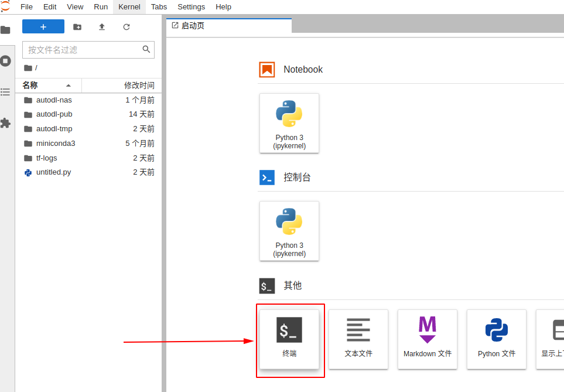Open the Kernel menu

point(129,7)
